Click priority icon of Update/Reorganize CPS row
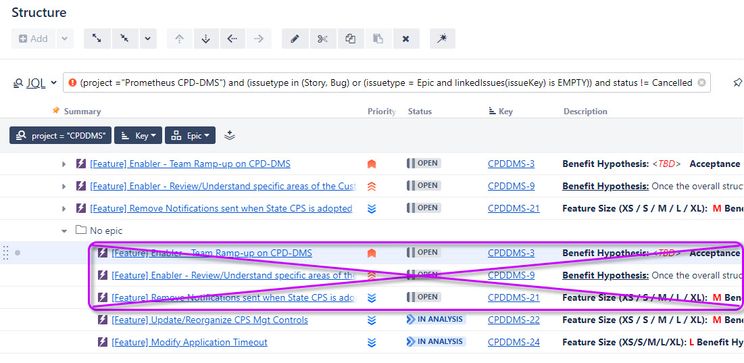 [x=372, y=320]
